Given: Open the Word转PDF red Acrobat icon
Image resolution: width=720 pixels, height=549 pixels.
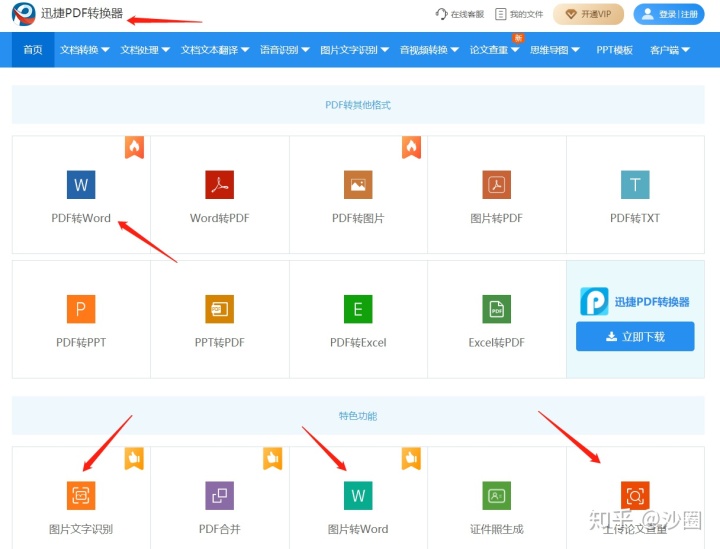Looking at the screenshot, I should pos(219,185).
